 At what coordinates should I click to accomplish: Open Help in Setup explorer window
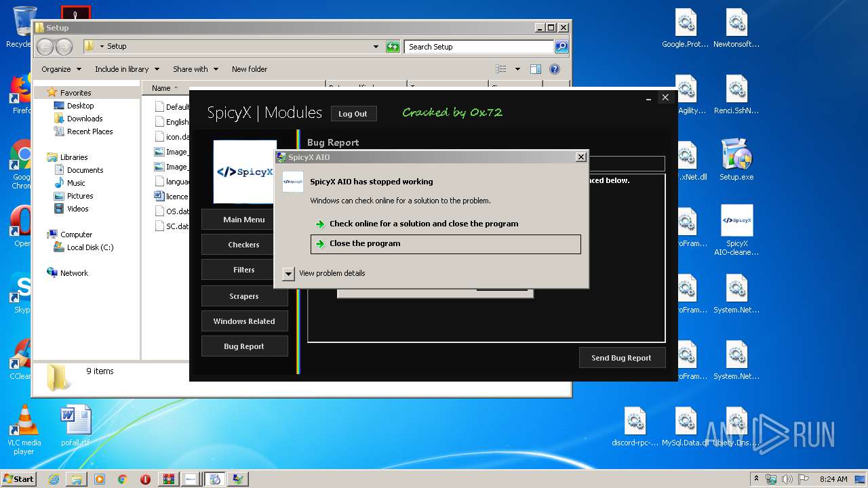tap(555, 69)
